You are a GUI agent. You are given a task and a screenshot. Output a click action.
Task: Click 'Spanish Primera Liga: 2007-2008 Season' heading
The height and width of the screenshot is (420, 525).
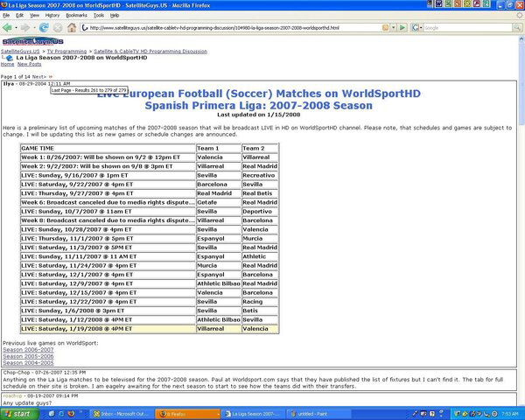pyautogui.click(x=258, y=106)
